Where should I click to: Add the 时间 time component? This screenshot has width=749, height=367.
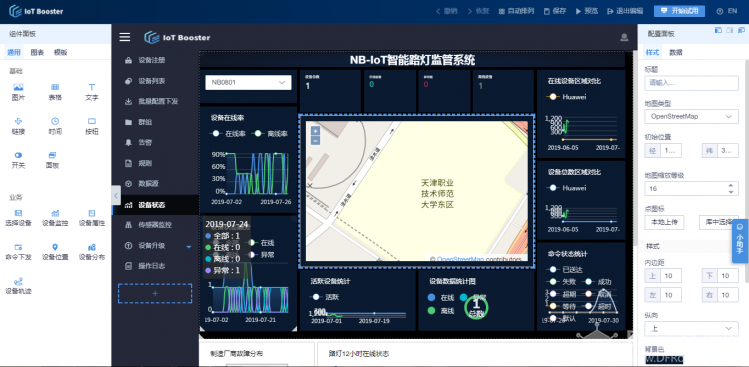[55, 126]
